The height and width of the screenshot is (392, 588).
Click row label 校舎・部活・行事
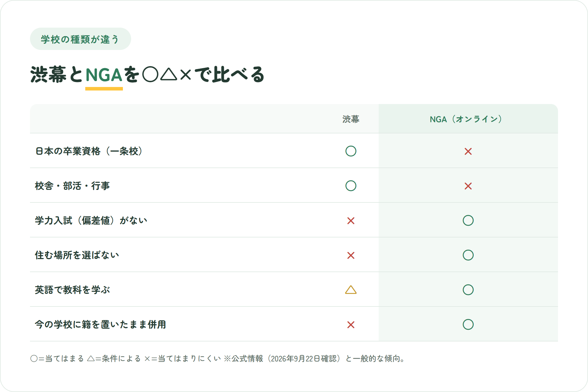[x=72, y=186]
